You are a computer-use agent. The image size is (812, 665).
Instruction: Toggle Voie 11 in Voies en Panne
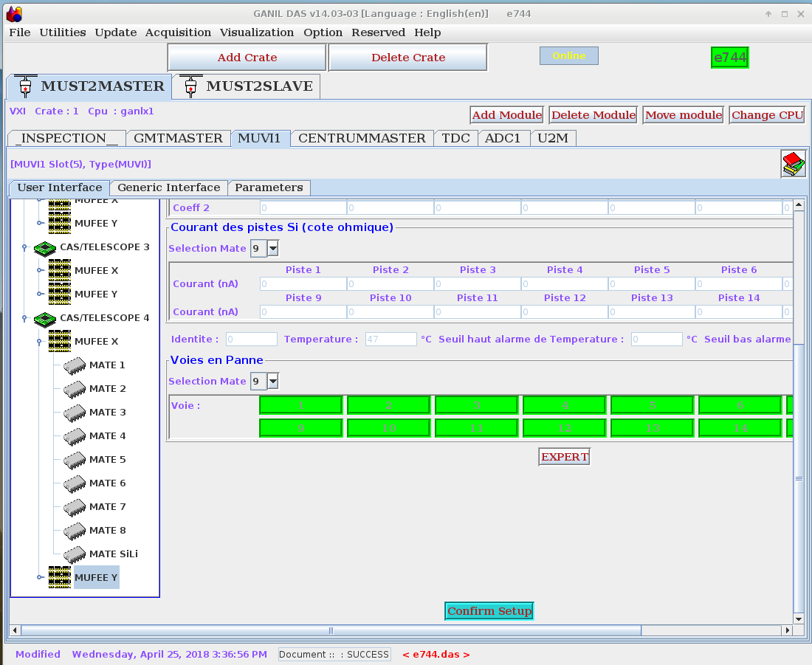click(476, 428)
